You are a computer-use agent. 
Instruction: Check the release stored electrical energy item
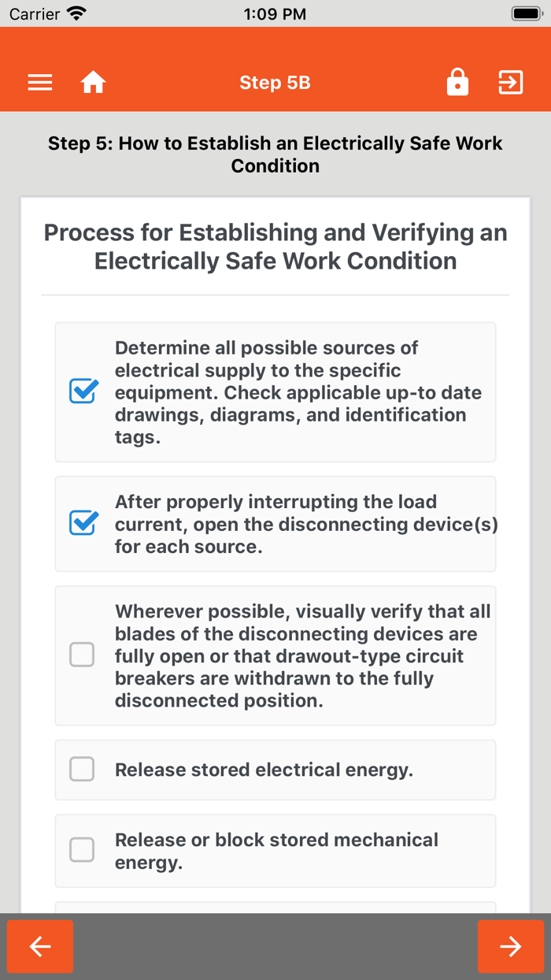pyautogui.click(x=82, y=769)
